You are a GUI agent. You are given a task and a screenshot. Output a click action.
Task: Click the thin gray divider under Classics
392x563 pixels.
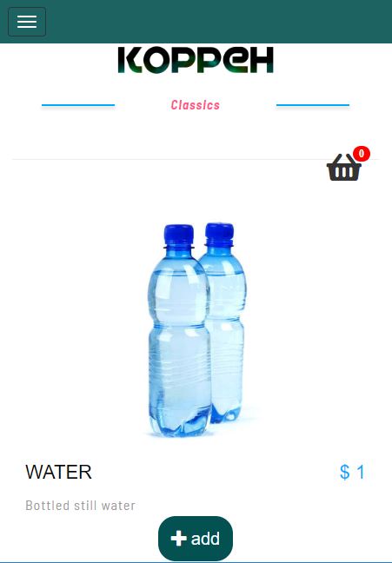[169, 159]
